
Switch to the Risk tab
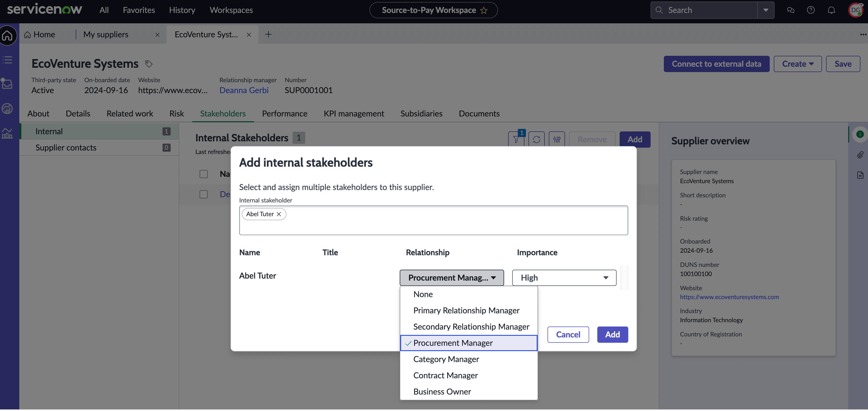point(176,113)
